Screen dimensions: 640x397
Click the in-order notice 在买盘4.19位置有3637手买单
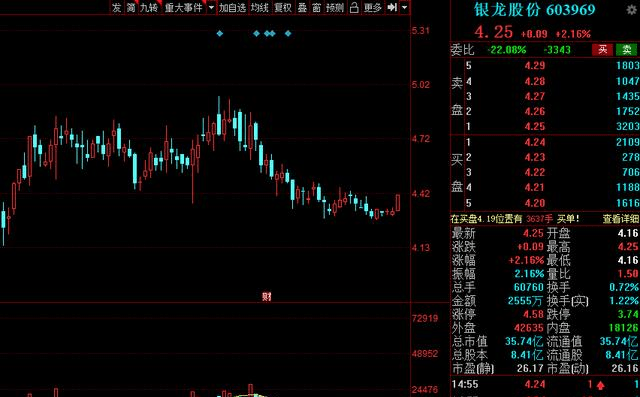point(515,219)
